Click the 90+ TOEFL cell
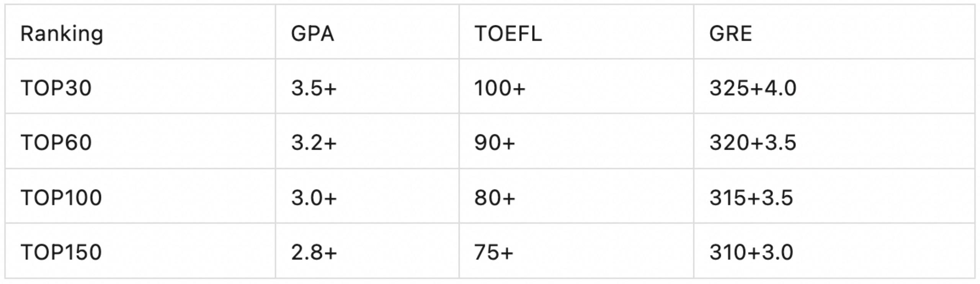Screen dimensions: 980x284 (x=495, y=143)
